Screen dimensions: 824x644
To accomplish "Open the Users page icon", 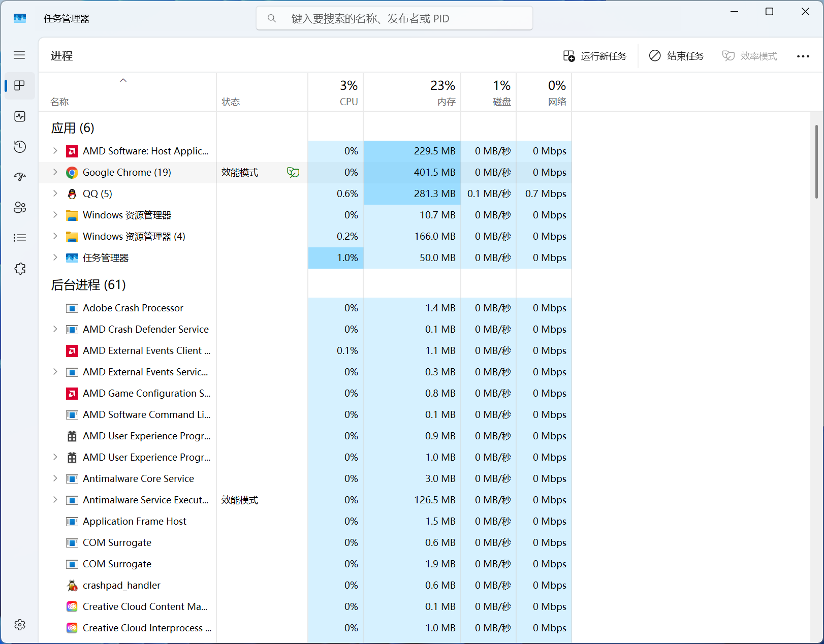I will pos(20,207).
